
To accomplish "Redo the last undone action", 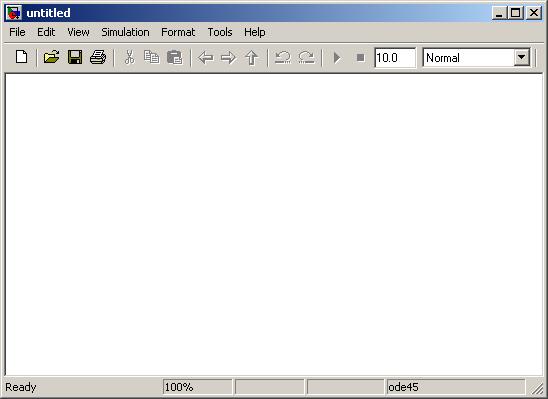I will pos(306,57).
